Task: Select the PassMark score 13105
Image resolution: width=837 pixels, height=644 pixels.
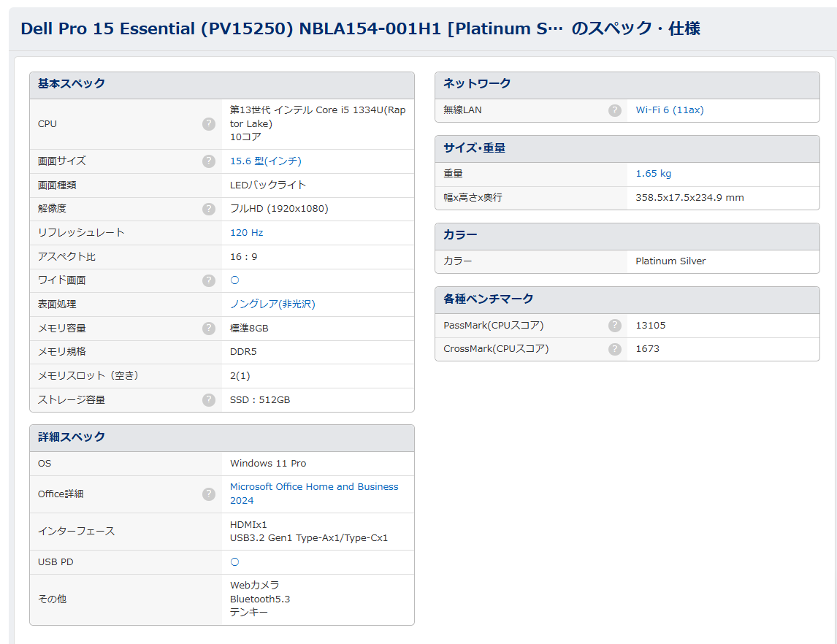Action: click(x=651, y=326)
